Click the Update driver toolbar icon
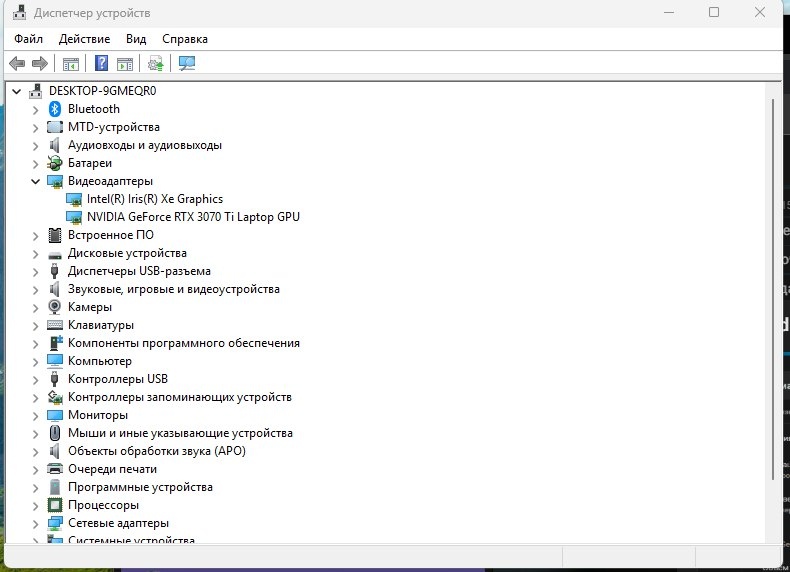Screen dimensions: 790x572 click(155, 63)
